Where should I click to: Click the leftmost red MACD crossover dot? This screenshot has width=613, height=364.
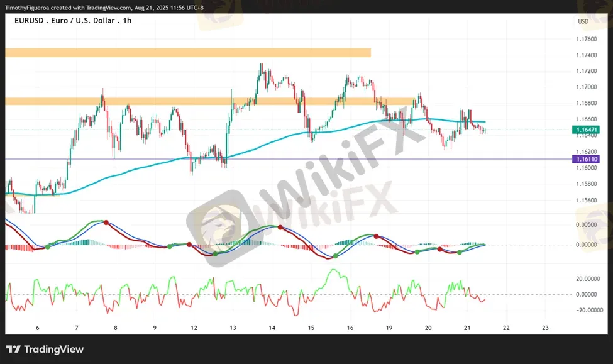(106, 223)
